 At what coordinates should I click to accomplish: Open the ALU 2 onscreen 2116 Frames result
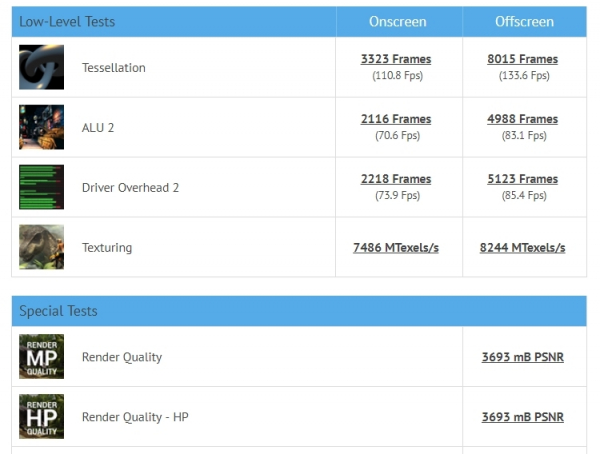click(396, 119)
